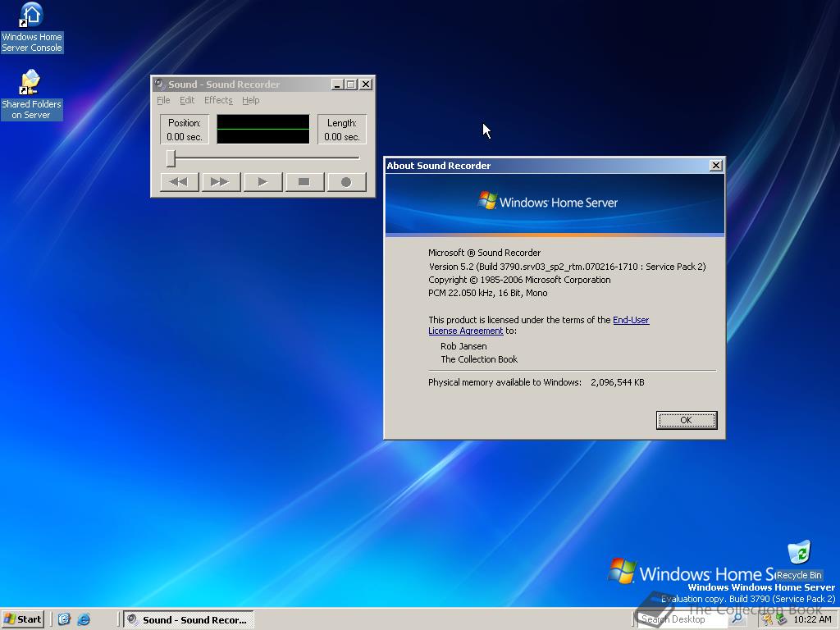This screenshot has height=630, width=840.
Task: Click 'The Collection Book' text in the dialog
Action: 479,359
